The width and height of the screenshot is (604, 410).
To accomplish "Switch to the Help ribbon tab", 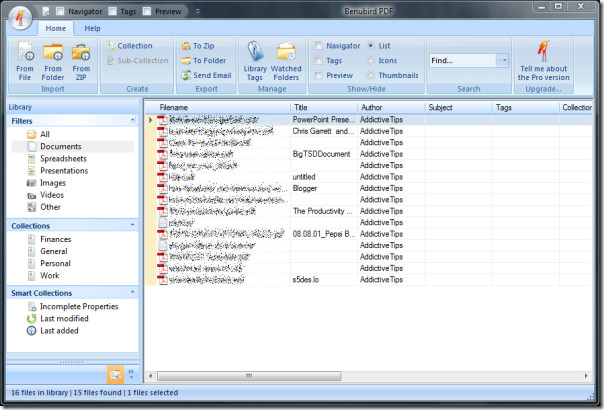I will [92, 28].
